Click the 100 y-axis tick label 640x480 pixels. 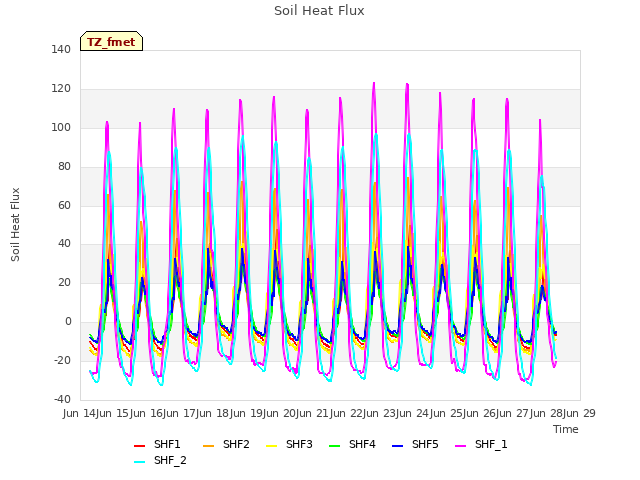(x=61, y=127)
